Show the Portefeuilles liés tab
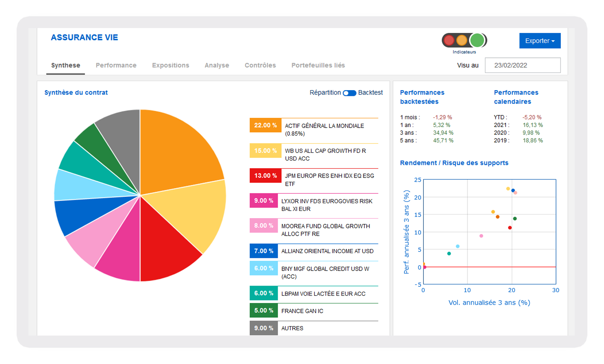This screenshot has height=364, width=604. tap(318, 65)
